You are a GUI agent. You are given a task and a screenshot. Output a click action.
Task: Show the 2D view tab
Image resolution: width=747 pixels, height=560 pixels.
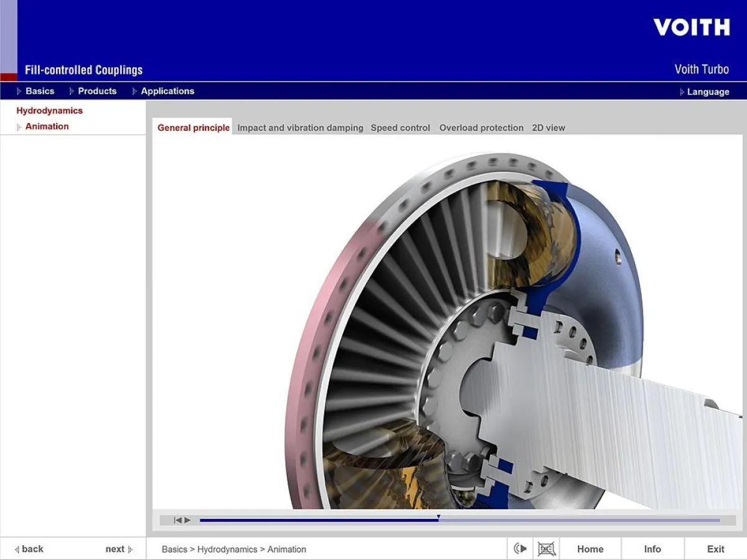(548, 128)
